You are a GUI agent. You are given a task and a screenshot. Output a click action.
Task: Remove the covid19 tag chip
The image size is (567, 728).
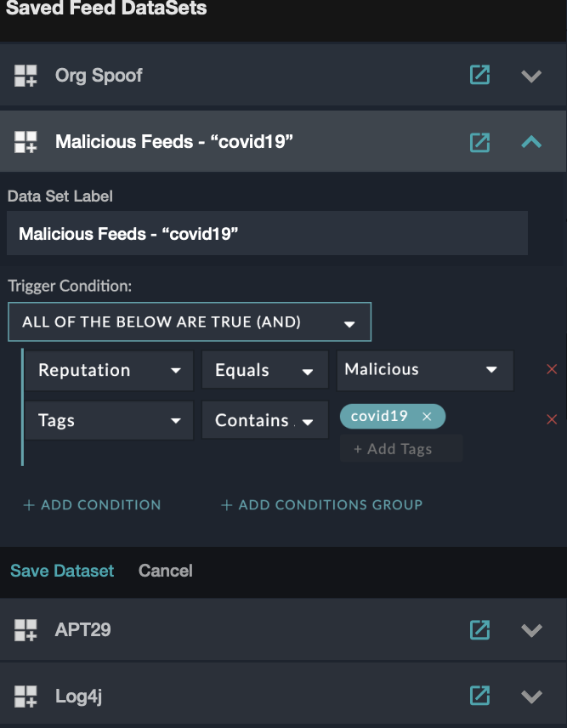click(x=427, y=417)
